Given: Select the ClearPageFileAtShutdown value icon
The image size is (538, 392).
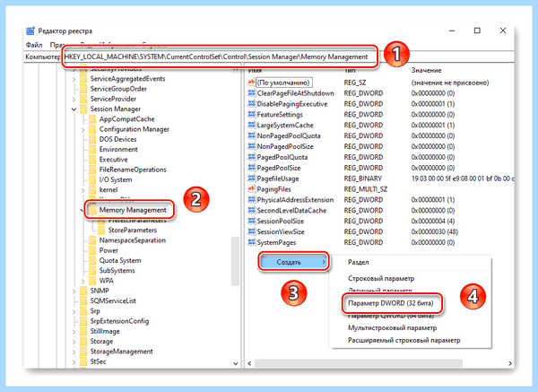Looking at the screenshot, I should pos(251,93).
